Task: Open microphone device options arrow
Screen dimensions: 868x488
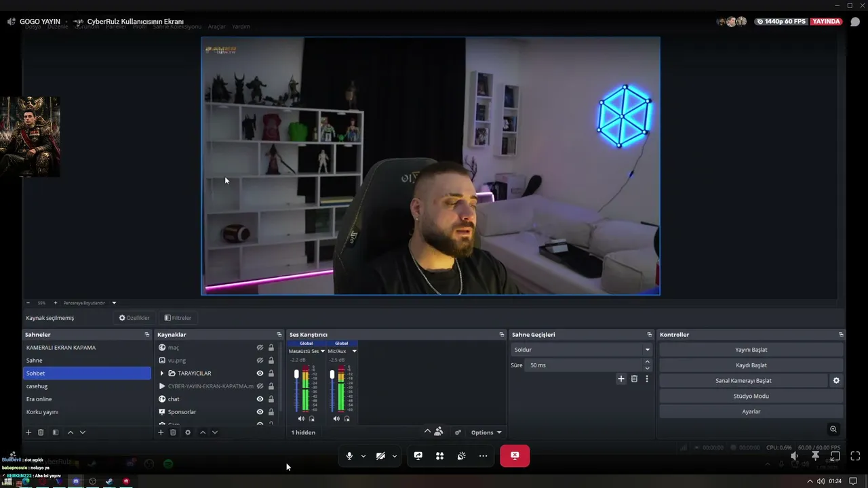Action: 363,456
